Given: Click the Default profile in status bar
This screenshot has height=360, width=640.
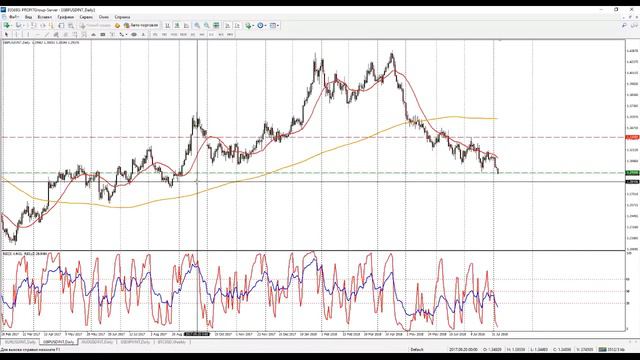Looking at the screenshot, I should point(417,349).
